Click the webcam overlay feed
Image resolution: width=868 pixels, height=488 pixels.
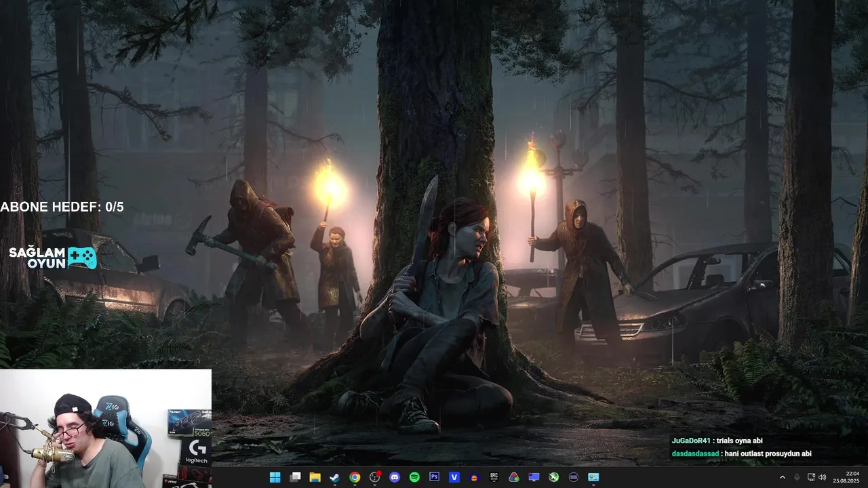pos(106,428)
